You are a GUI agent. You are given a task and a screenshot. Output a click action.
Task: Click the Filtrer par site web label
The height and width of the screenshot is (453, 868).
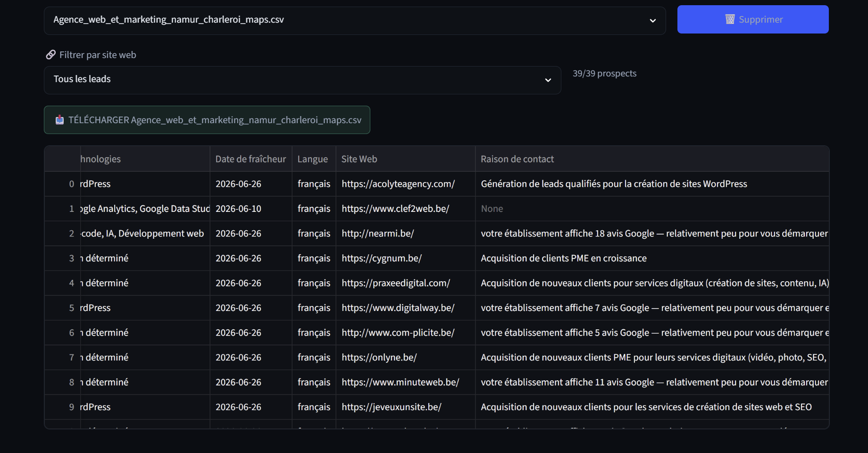point(98,55)
